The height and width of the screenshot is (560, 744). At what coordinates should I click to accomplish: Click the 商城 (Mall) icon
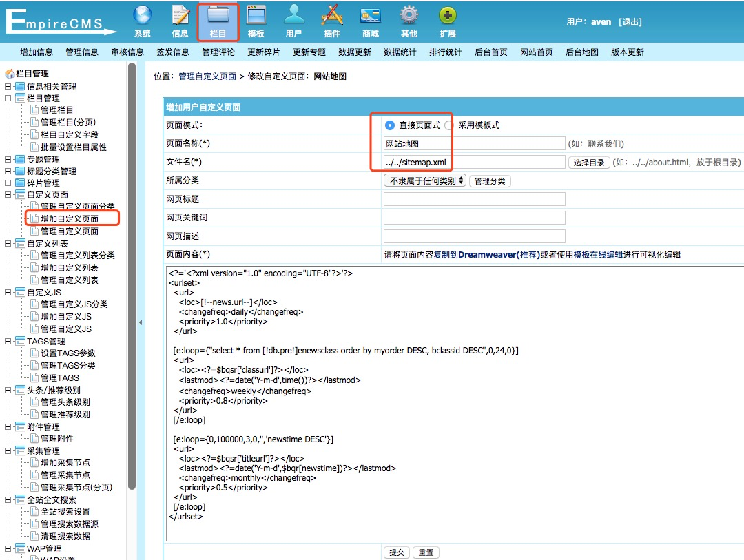click(370, 21)
